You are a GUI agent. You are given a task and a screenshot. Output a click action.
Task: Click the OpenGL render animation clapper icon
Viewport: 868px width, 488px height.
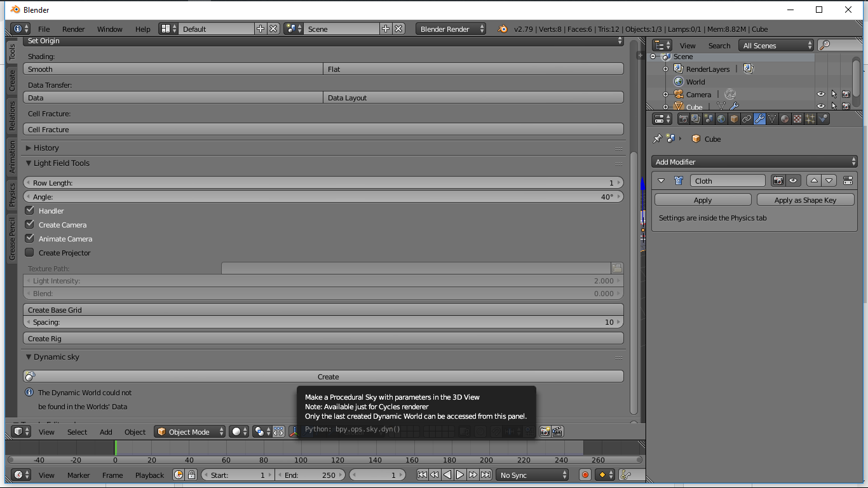pos(557,431)
